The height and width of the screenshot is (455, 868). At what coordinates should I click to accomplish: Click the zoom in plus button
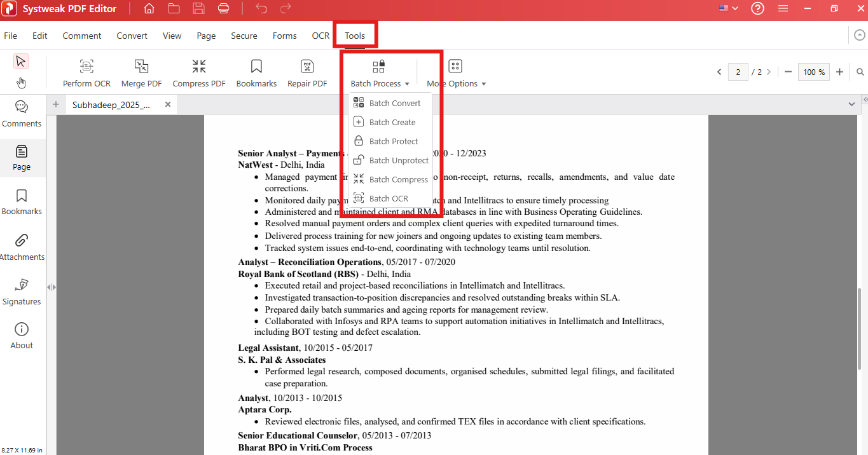839,72
